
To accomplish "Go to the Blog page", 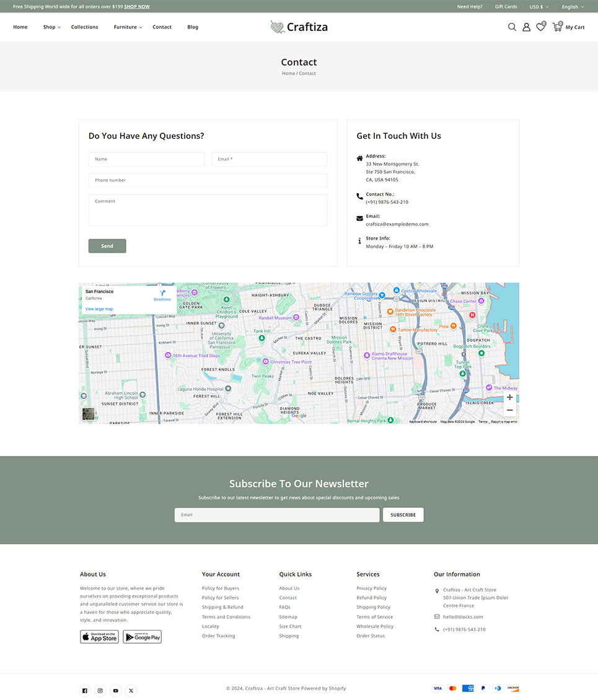I will pos(193,27).
